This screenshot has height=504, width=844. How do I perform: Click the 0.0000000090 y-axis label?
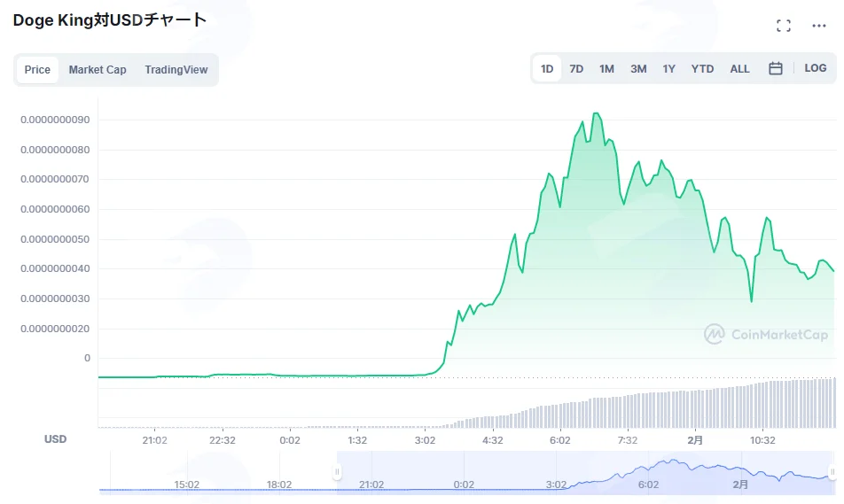coord(55,120)
